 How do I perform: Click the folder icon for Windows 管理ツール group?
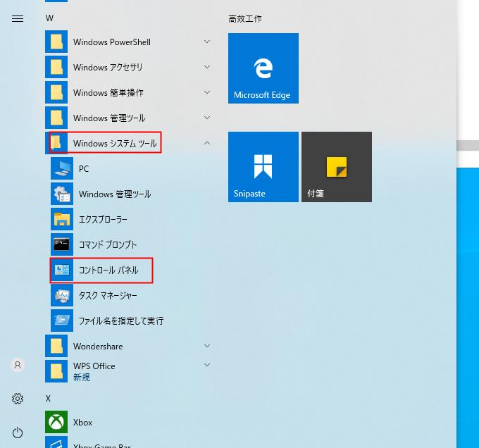point(56,118)
